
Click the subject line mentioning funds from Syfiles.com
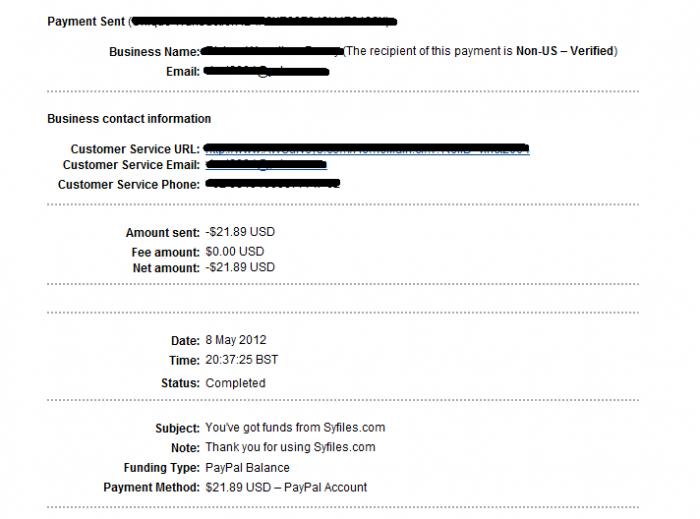(295, 428)
